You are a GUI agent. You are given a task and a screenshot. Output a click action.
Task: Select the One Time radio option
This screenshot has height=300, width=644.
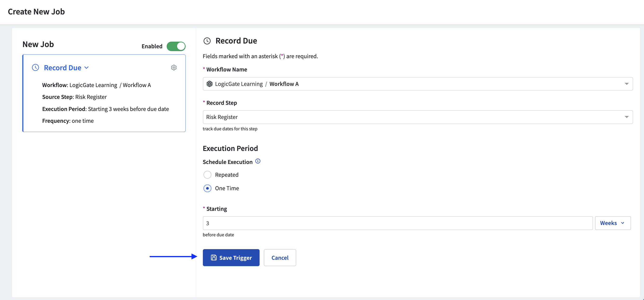pos(207,188)
